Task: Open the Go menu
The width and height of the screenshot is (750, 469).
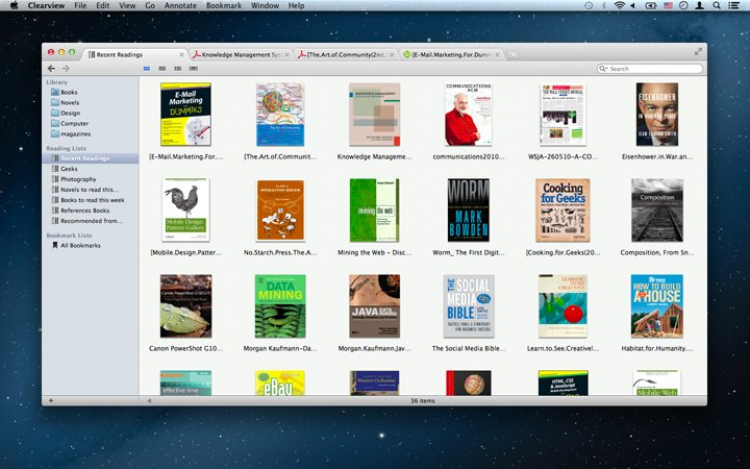Action: (x=150, y=6)
